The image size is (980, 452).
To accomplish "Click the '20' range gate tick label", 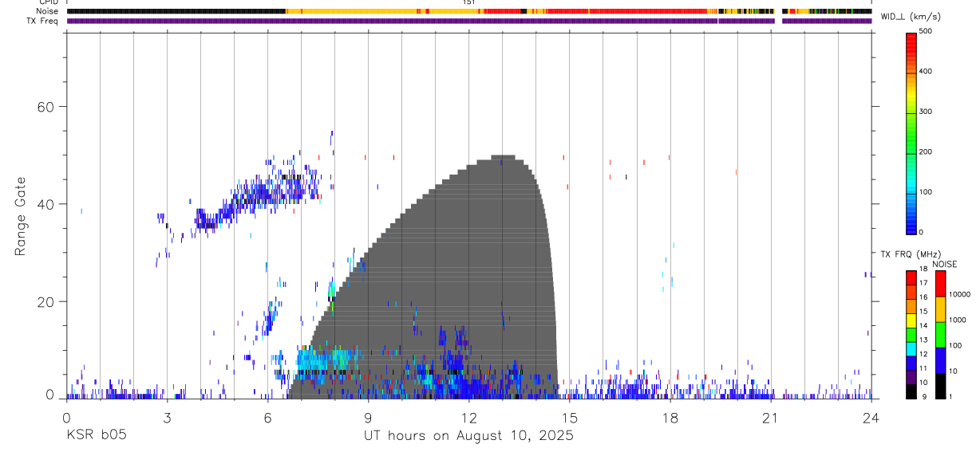I will coord(46,302).
